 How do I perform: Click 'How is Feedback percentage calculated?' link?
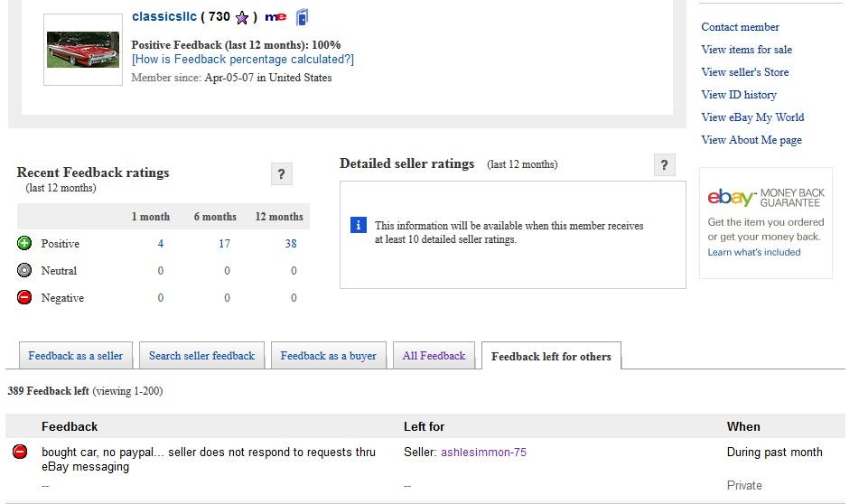tap(243, 60)
